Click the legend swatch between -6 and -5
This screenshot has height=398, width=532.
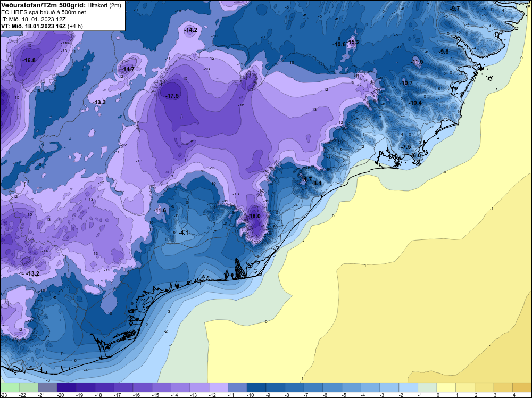[332, 387]
